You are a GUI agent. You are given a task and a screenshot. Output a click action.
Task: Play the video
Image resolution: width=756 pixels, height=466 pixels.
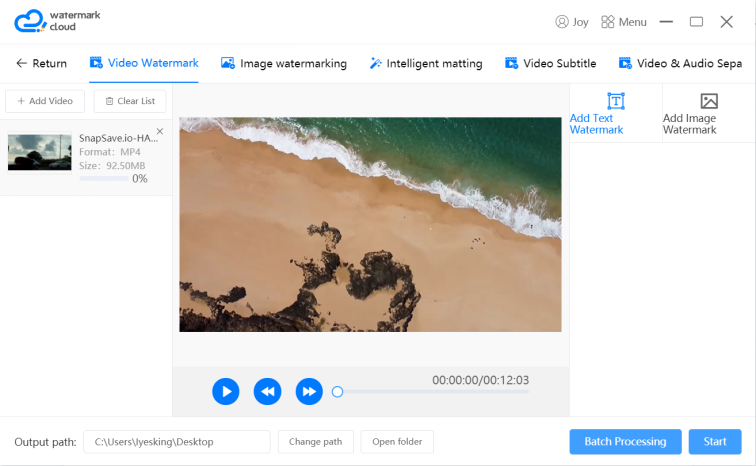click(226, 392)
